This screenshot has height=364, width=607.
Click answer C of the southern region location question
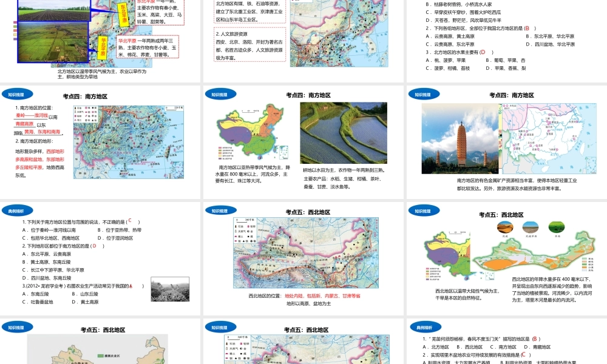tap(130, 220)
